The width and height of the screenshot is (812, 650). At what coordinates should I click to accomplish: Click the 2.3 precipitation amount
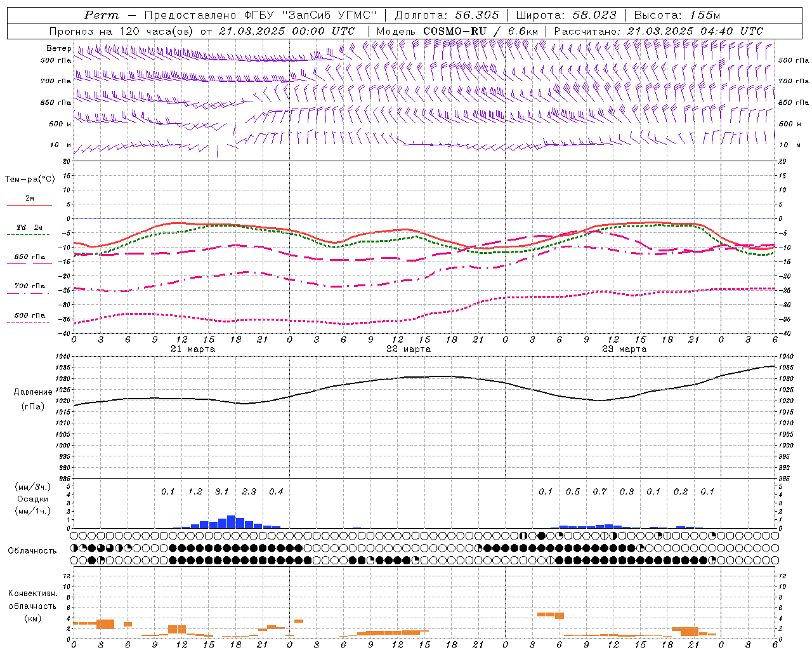pyautogui.click(x=249, y=492)
